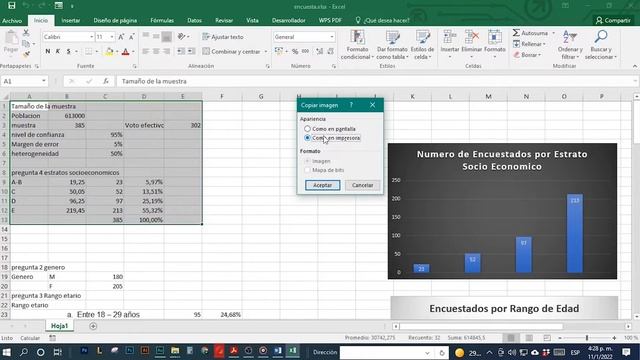Expand the Combinar y centrar dropdown arrow

(x=266, y=51)
